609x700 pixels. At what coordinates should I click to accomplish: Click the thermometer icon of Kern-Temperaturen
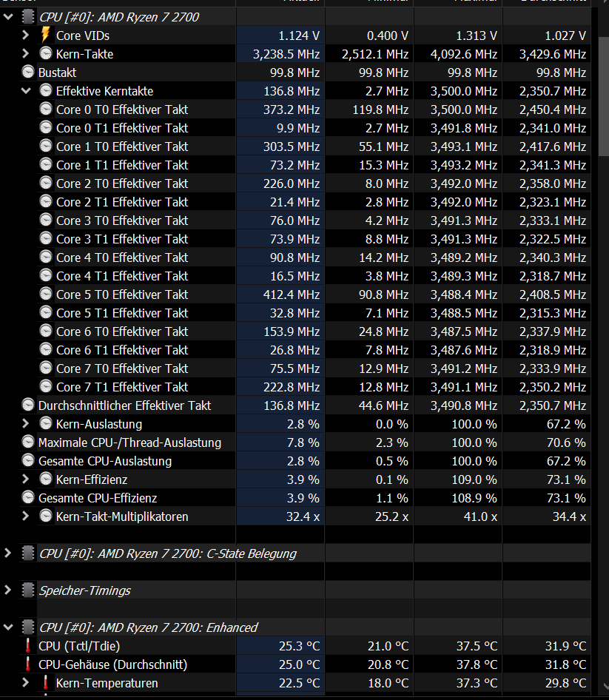tap(46, 682)
